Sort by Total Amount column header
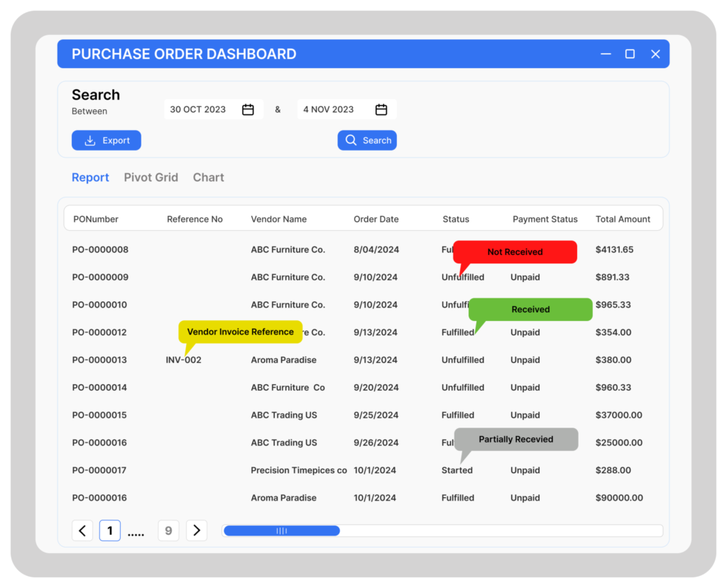 point(623,219)
